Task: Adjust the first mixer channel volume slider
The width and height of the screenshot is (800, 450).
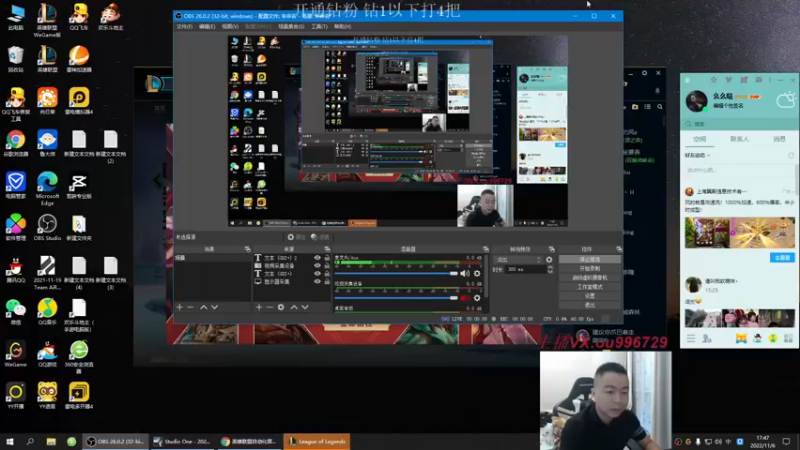Action: coord(396,273)
